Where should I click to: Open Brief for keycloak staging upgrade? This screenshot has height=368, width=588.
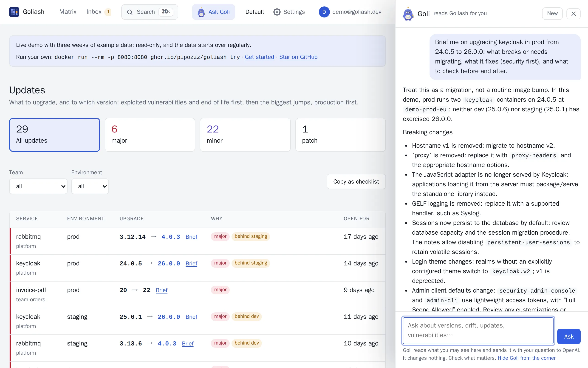click(x=191, y=317)
